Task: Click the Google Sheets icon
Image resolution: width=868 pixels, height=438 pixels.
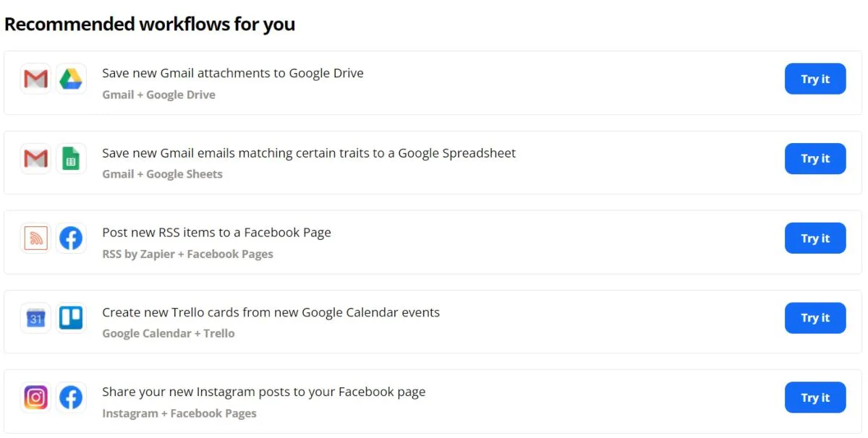Action: point(71,158)
